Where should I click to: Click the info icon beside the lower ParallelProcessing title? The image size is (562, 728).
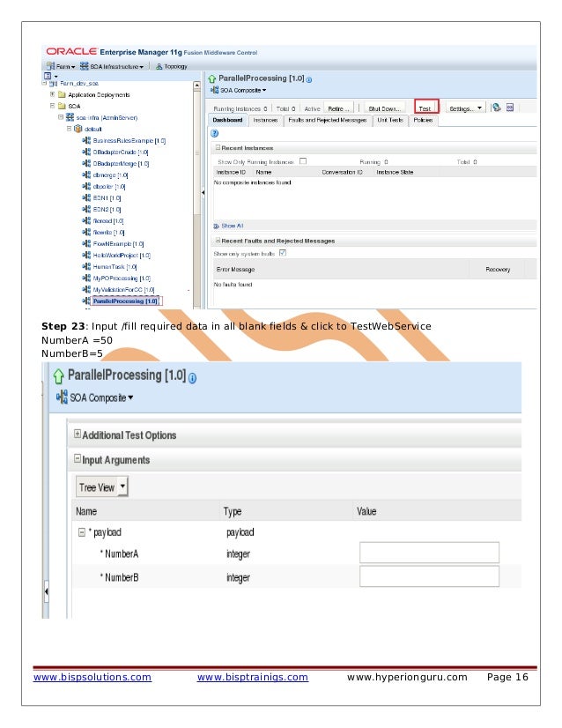tap(193, 378)
